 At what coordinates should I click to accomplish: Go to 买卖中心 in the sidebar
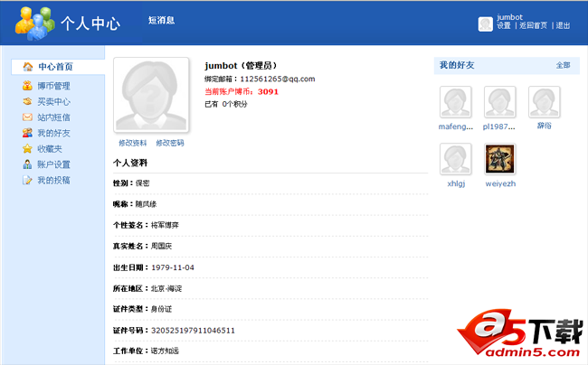tap(53, 101)
